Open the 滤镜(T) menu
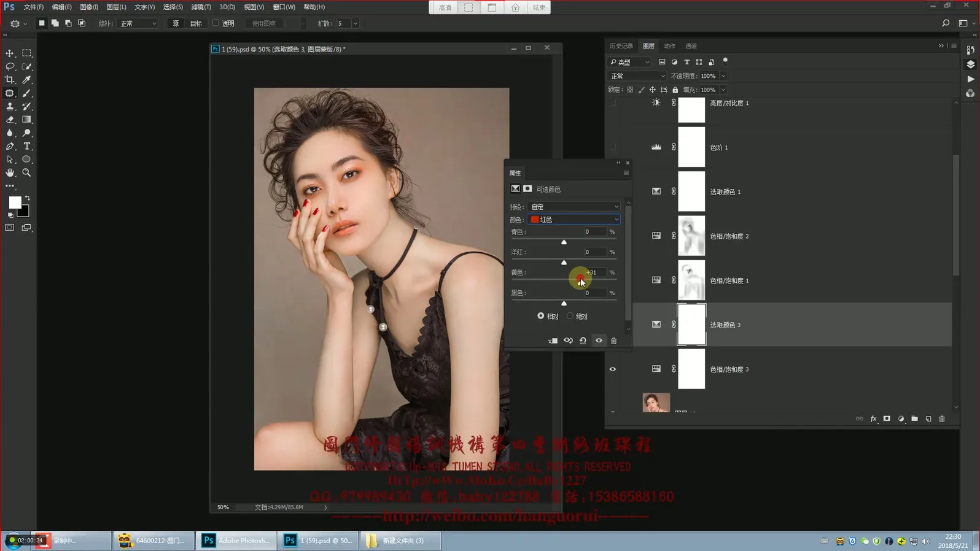 coord(201,7)
